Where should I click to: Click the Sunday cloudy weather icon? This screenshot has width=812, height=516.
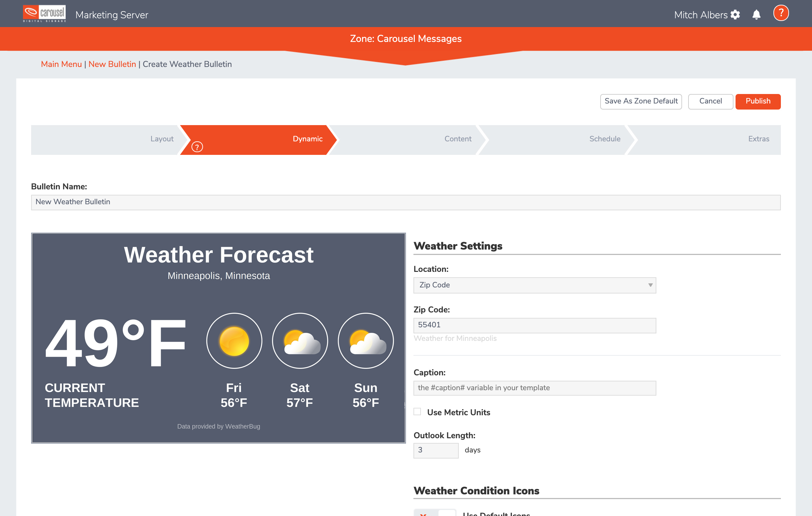pyautogui.click(x=365, y=341)
